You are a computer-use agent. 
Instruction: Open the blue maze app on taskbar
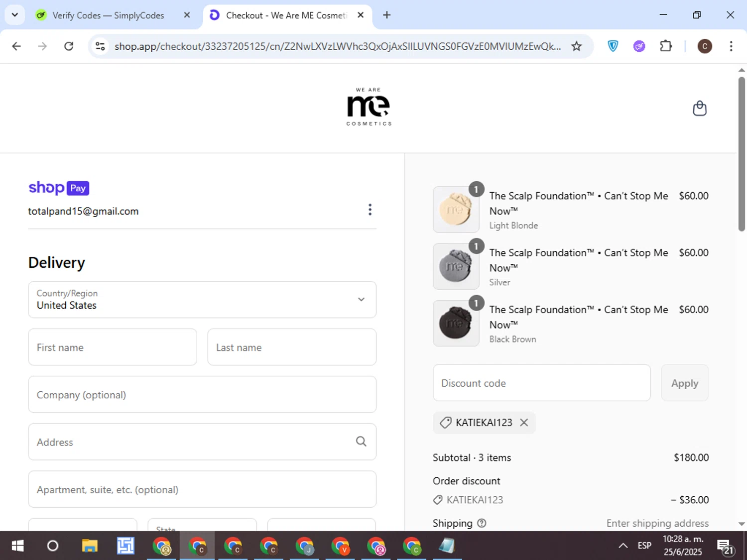click(125, 546)
